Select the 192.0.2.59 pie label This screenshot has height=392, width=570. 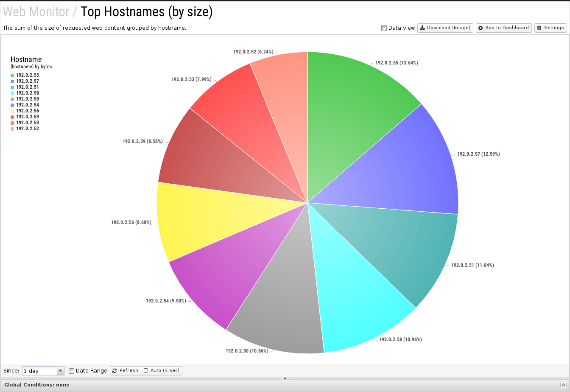point(142,141)
